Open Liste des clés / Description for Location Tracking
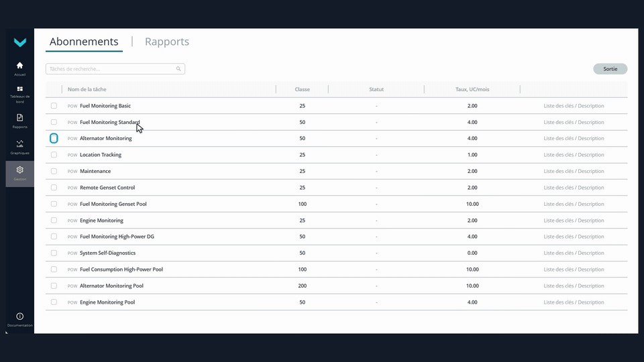Screen dimensions: 644x362 [x=574, y=155]
